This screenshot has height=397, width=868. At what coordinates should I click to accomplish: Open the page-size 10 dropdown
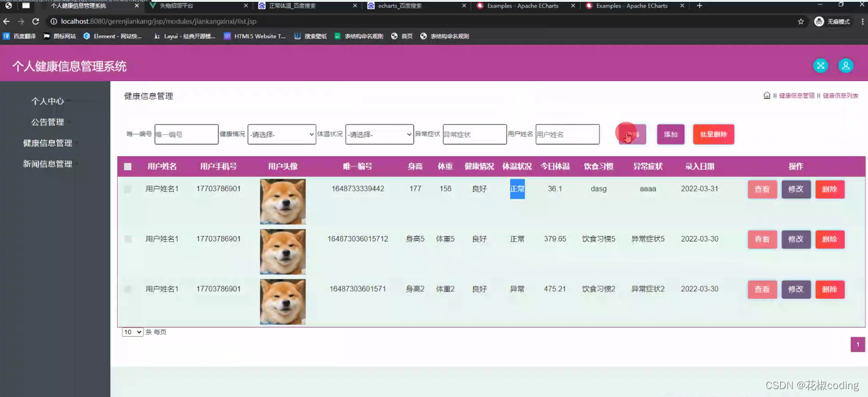coord(132,332)
